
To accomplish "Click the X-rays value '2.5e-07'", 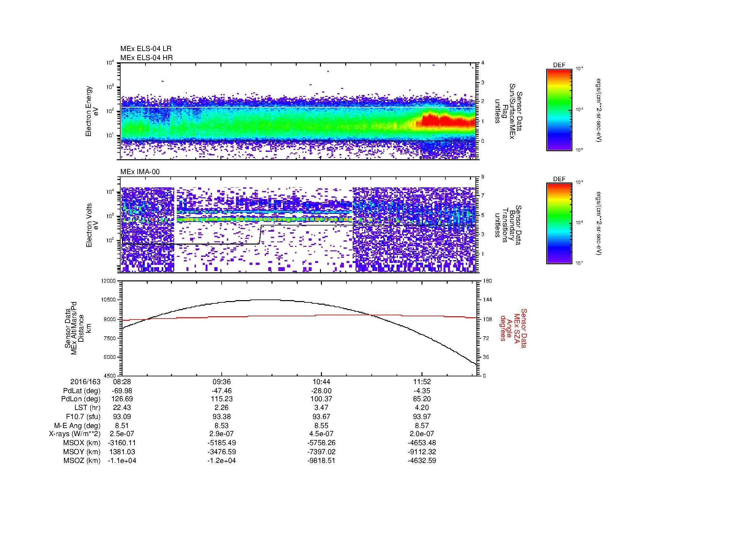I will click(122, 434).
